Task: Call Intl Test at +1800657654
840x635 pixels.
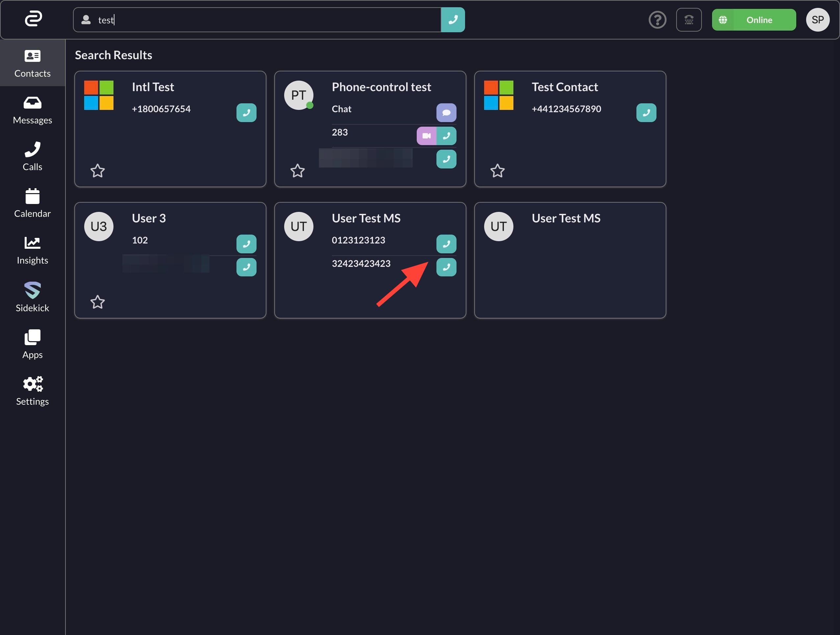Action: (246, 113)
